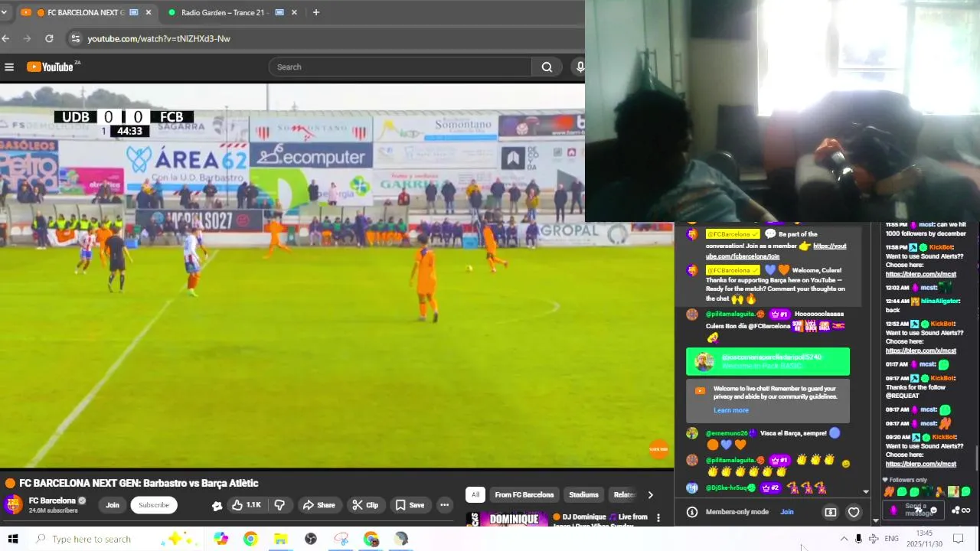Go to the YouTube home logo

point(51,67)
